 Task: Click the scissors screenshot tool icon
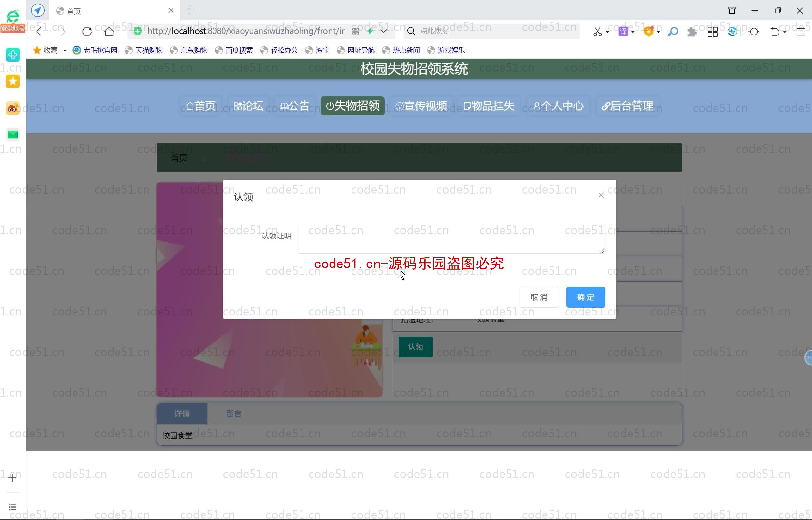[x=597, y=32]
